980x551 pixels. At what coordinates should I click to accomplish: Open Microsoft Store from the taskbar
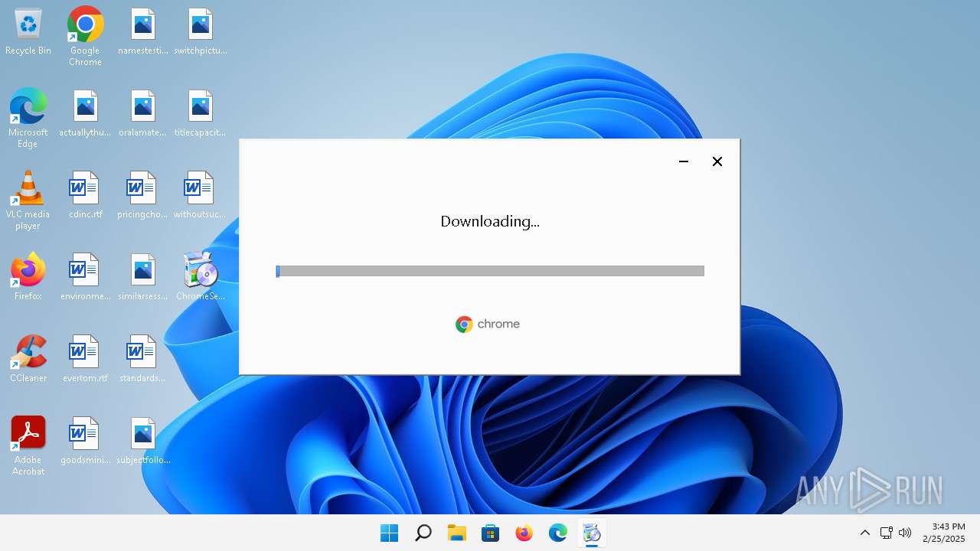tap(491, 533)
